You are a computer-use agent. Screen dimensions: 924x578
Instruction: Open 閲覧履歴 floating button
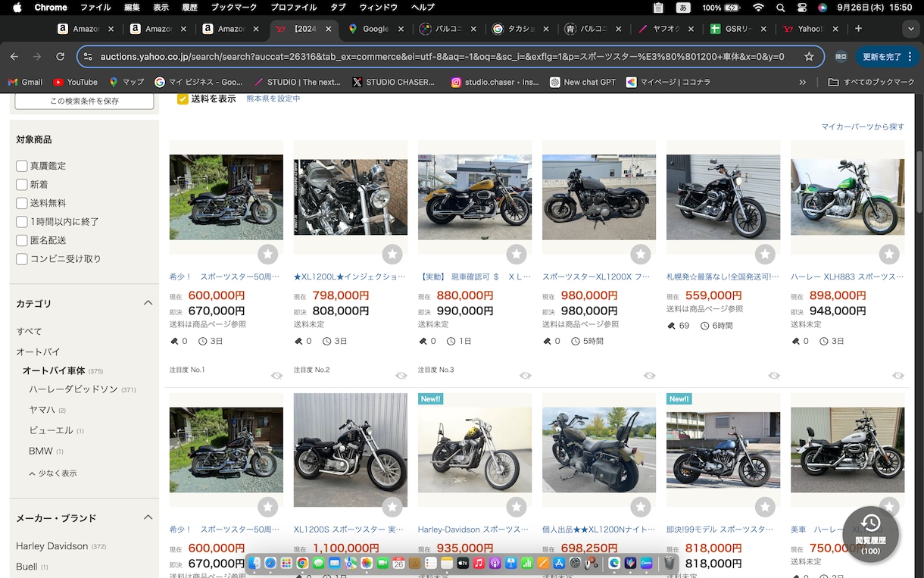[x=870, y=534]
